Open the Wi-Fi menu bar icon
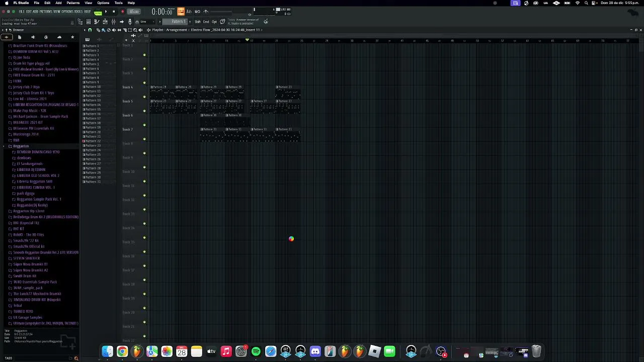644x362 pixels. (x=577, y=3)
